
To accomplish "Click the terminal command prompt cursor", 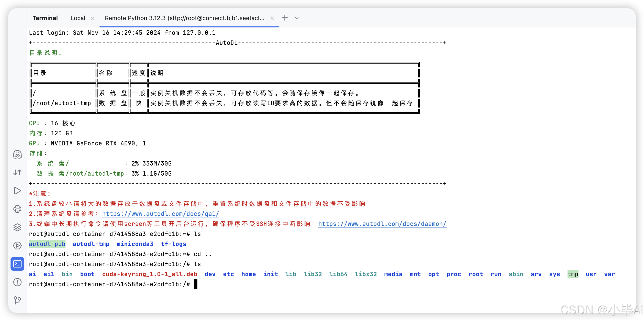I will [x=196, y=284].
